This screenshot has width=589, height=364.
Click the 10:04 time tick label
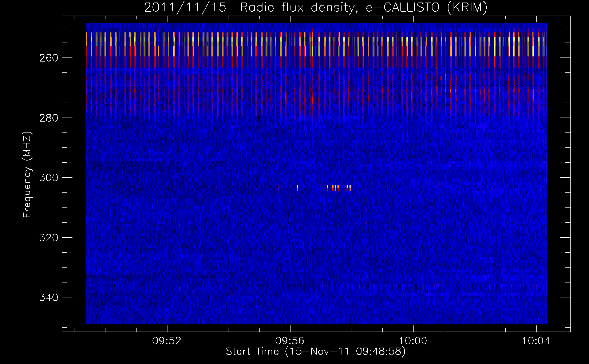[536, 341]
